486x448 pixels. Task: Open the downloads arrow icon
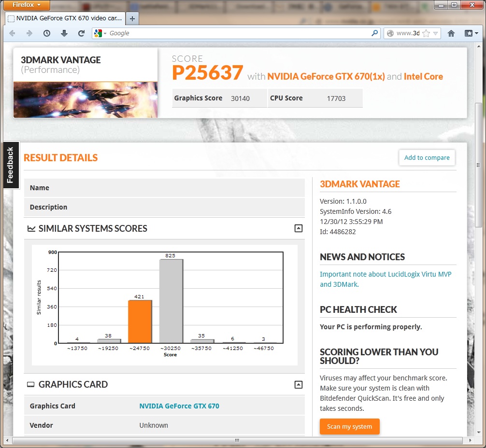click(64, 33)
